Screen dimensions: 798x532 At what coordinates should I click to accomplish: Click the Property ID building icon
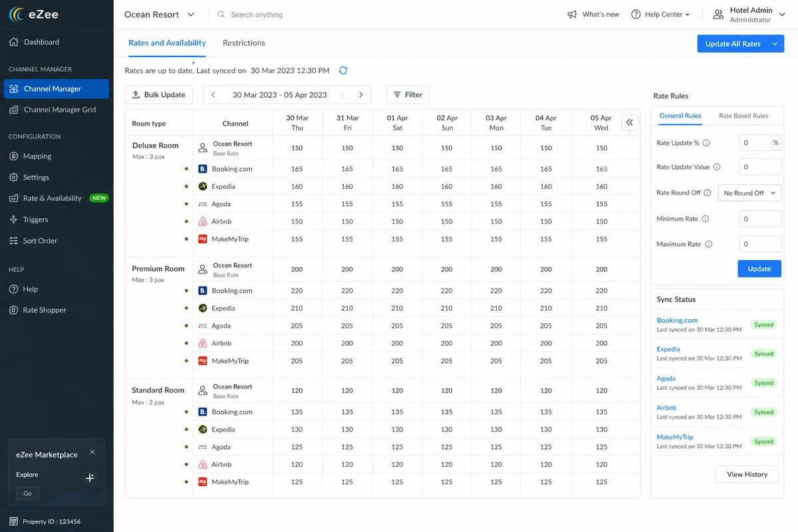click(x=13, y=521)
